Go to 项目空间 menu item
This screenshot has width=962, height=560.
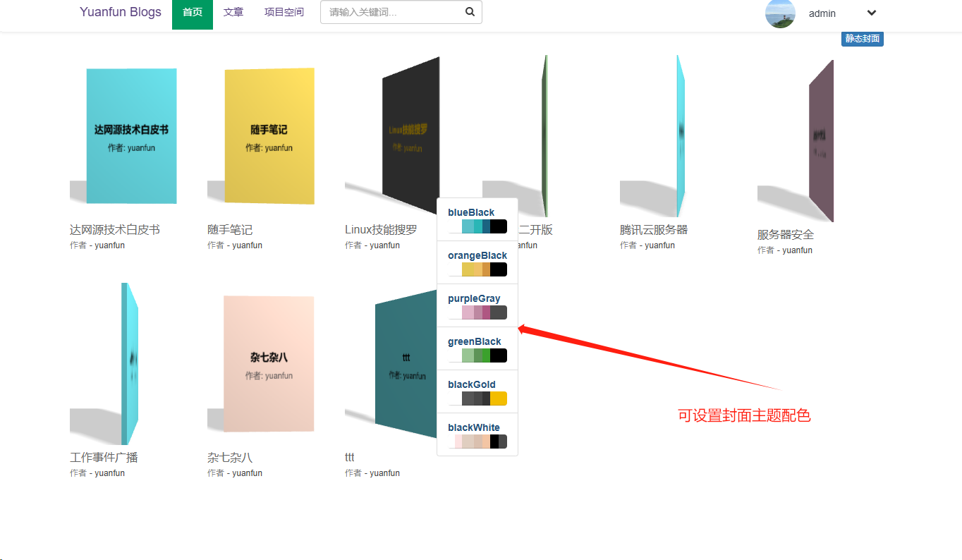click(x=284, y=13)
